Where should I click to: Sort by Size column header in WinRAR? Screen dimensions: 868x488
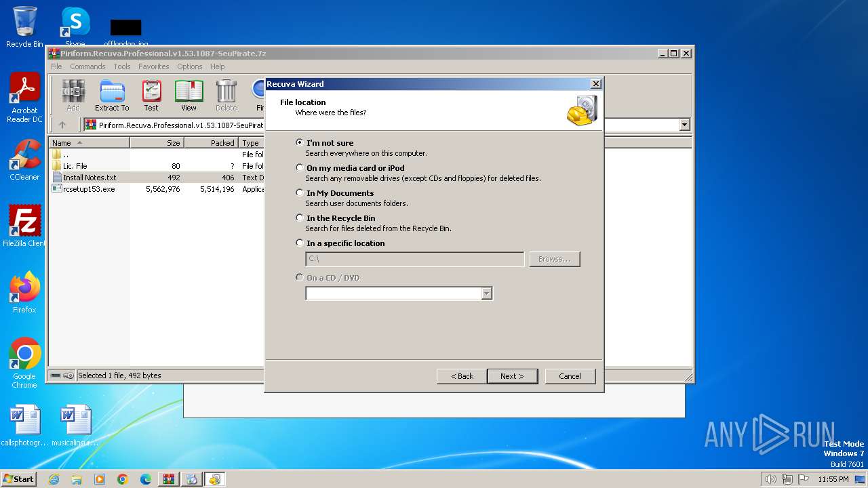pyautogui.click(x=157, y=143)
